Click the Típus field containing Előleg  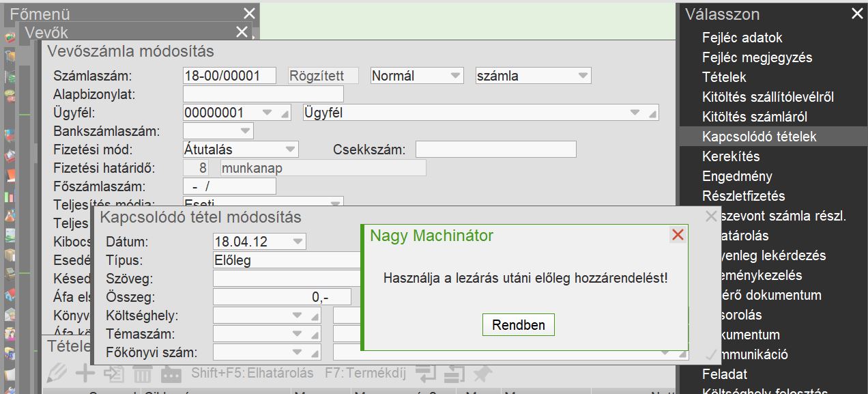tap(287, 260)
